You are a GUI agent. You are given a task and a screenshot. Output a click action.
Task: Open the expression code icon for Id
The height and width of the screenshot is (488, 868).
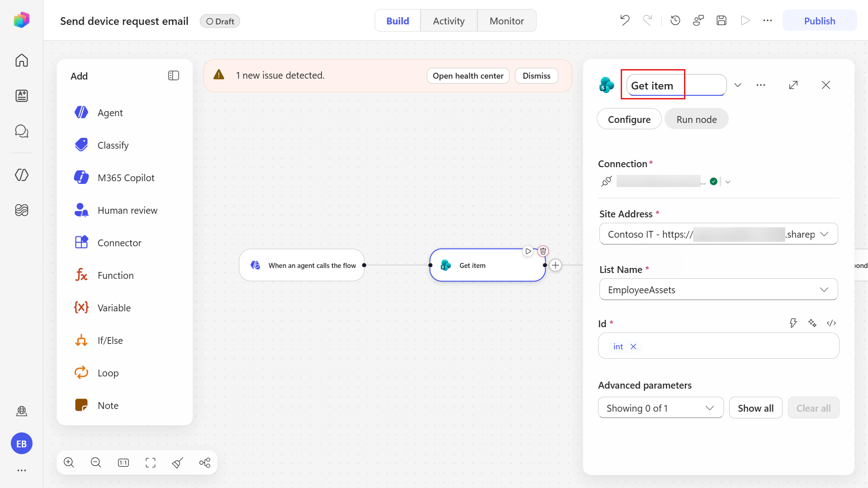(x=831, y=323)
